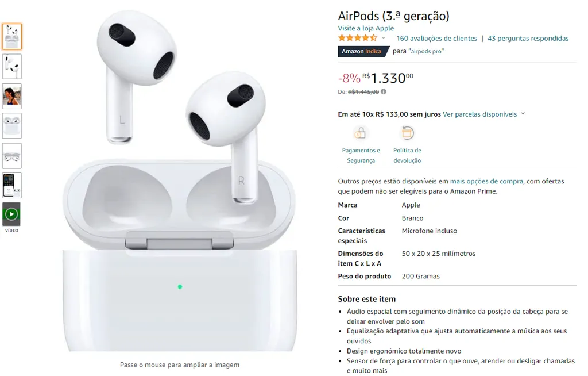Image resolution: width=588 pixels, height=376 pixels.
Task: Click the Pagamentos e Segurança lock icon
Action: point(360,133)
